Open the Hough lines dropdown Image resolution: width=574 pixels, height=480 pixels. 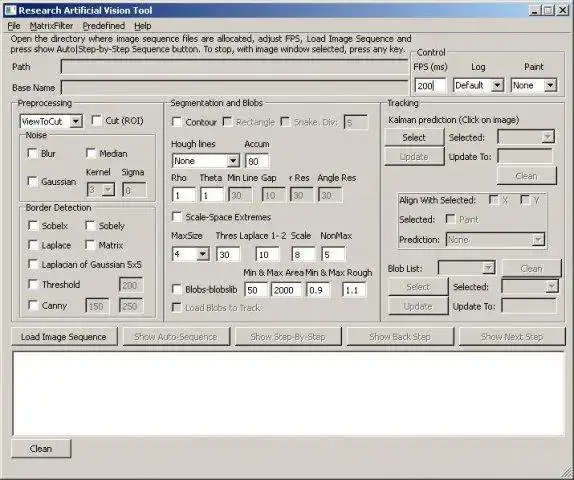(205, 161)
